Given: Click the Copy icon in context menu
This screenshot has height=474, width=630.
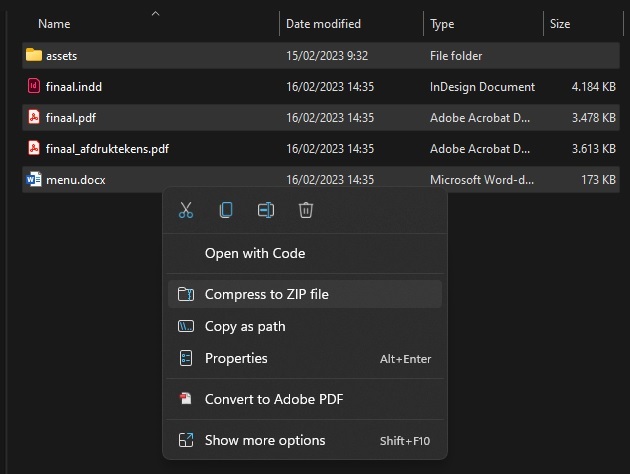Looking at the screenshot, I should pyautogui.click(x=226, y=210).
